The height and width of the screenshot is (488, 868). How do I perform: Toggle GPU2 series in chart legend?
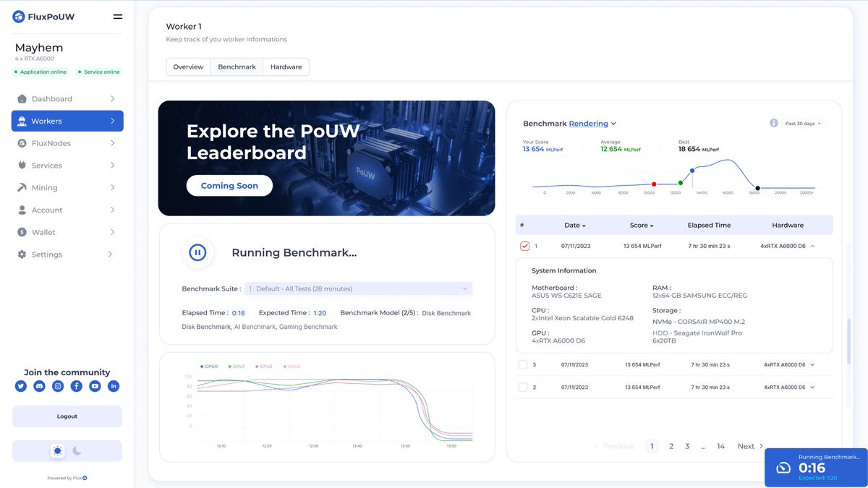[x=264, y=367]
